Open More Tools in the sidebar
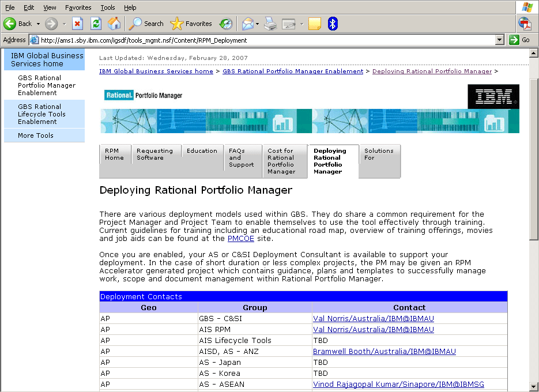Screen dimensions: 539x392 tap(44, 135)
